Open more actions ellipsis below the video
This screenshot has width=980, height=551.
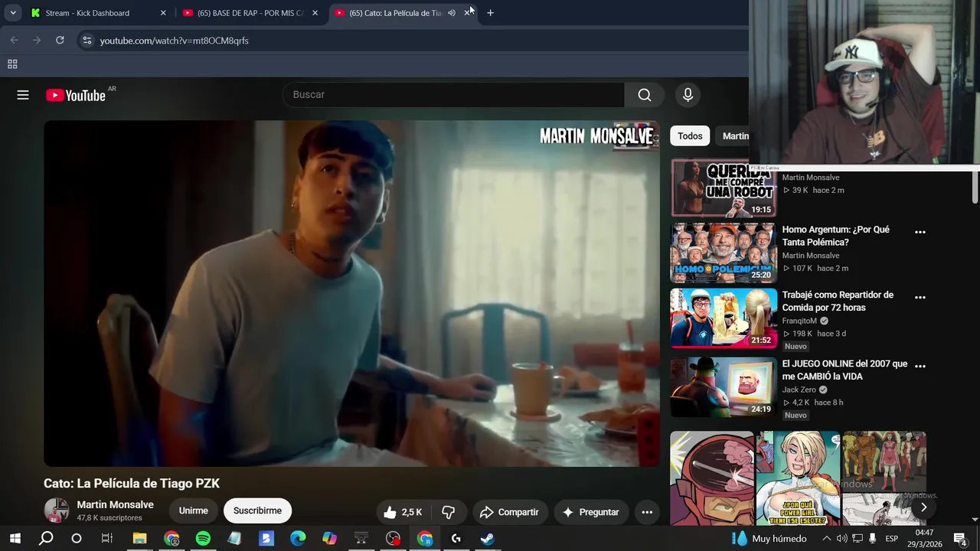click(647, 512)
